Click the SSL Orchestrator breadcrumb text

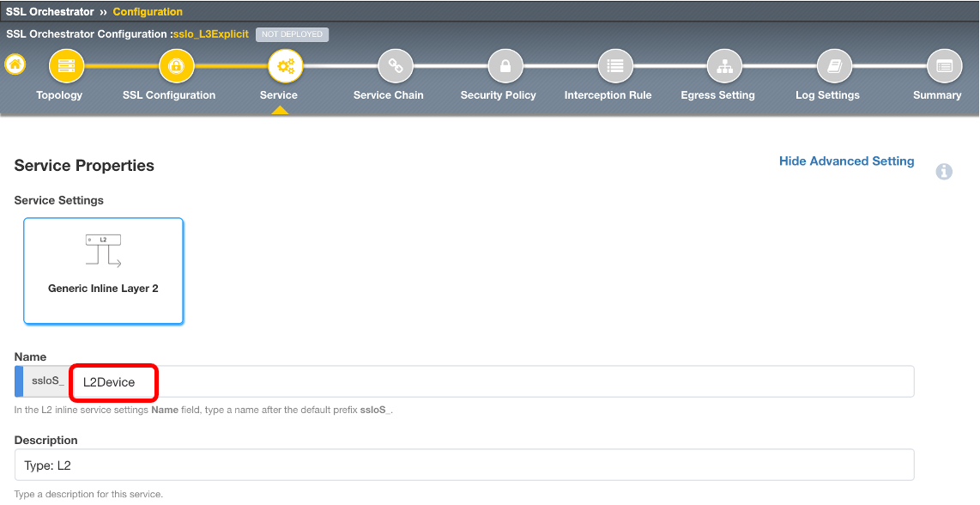point(50,11)
